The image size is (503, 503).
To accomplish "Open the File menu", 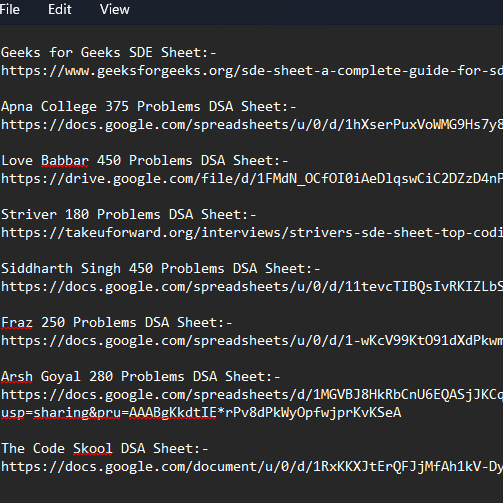I will (x=10, y=9).
